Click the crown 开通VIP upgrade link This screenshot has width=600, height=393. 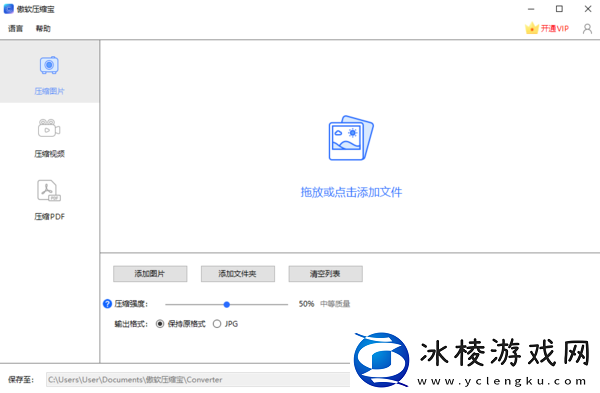(x=547, y=28)
